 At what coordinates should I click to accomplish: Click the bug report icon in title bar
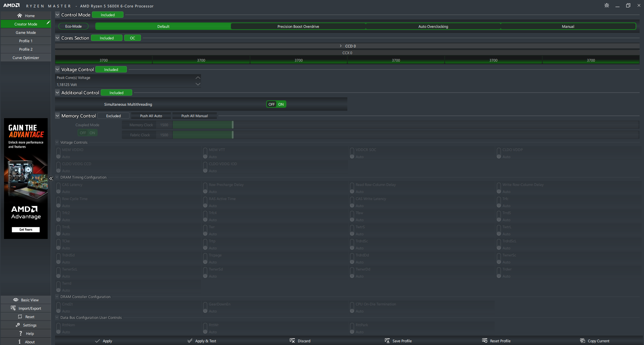point(607,5)
